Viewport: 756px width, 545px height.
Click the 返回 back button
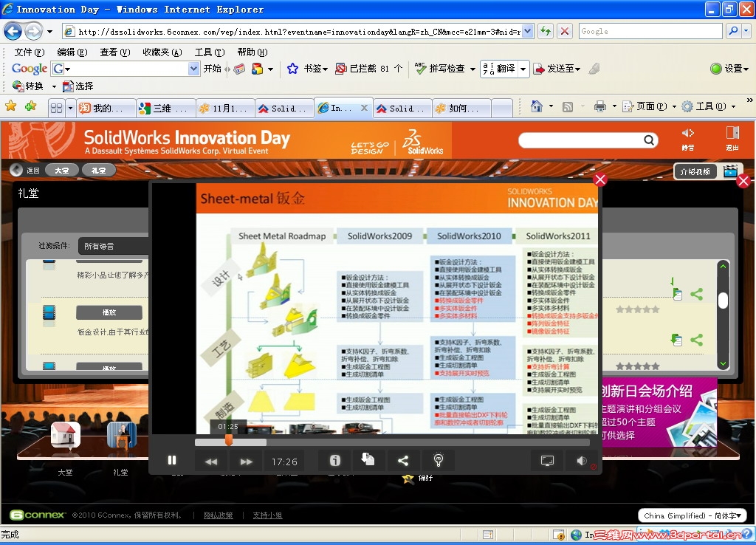point(25,171)
